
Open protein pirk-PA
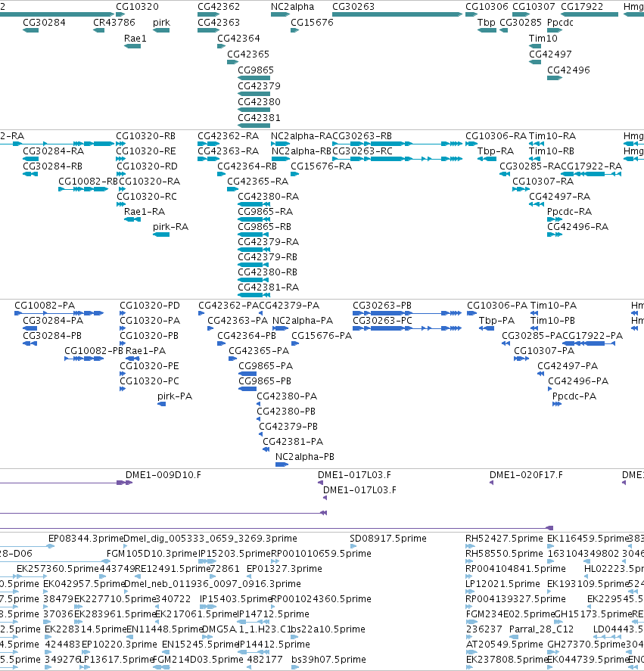click(175, 396)
